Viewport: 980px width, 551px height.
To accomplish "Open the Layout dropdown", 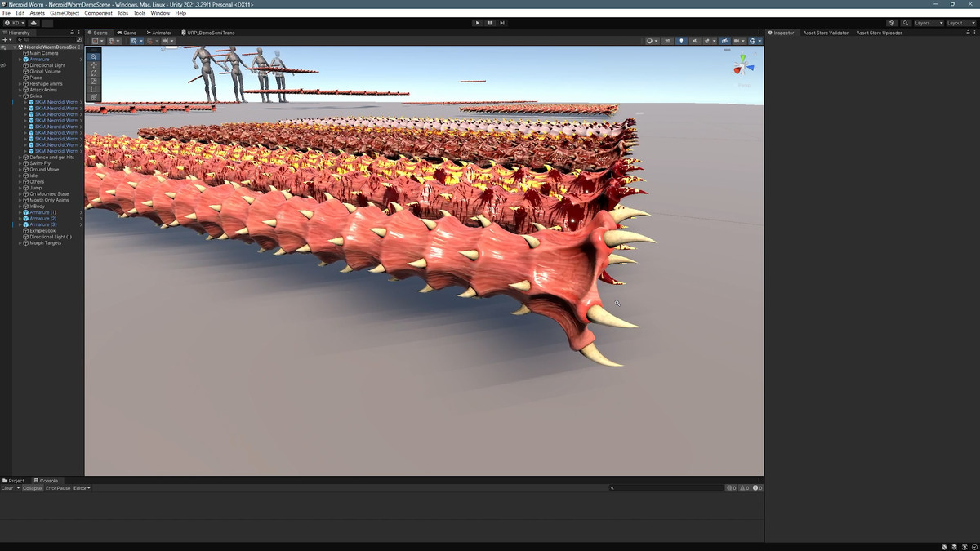I will click(960, 23).
